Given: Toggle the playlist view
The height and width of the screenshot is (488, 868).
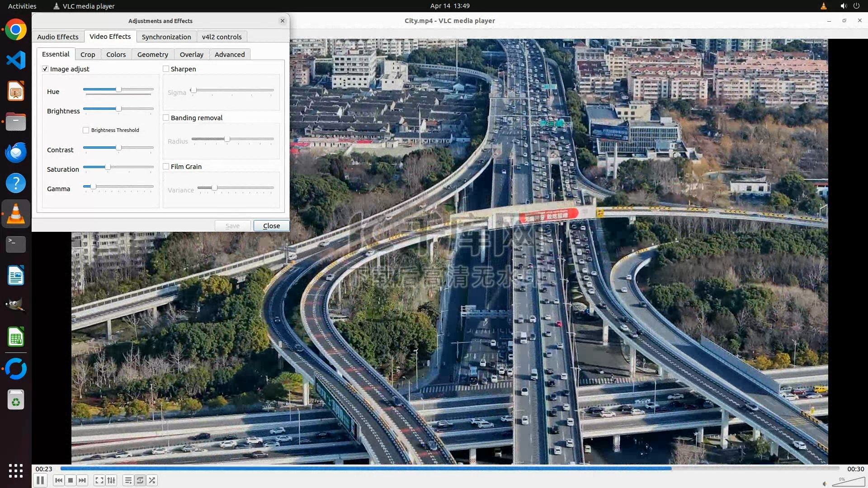Looking at the screenshot, I should [128, 480].
